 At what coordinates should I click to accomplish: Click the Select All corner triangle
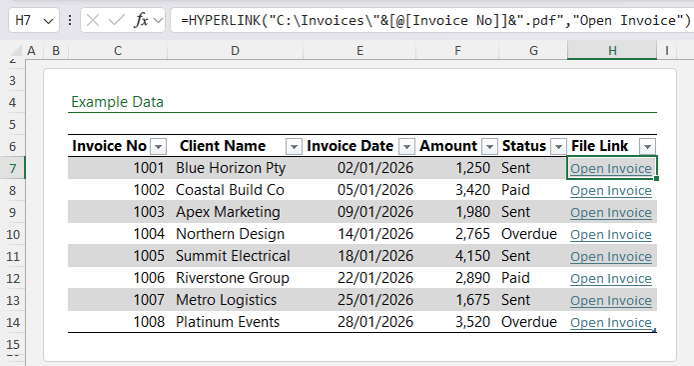(15, 51)
